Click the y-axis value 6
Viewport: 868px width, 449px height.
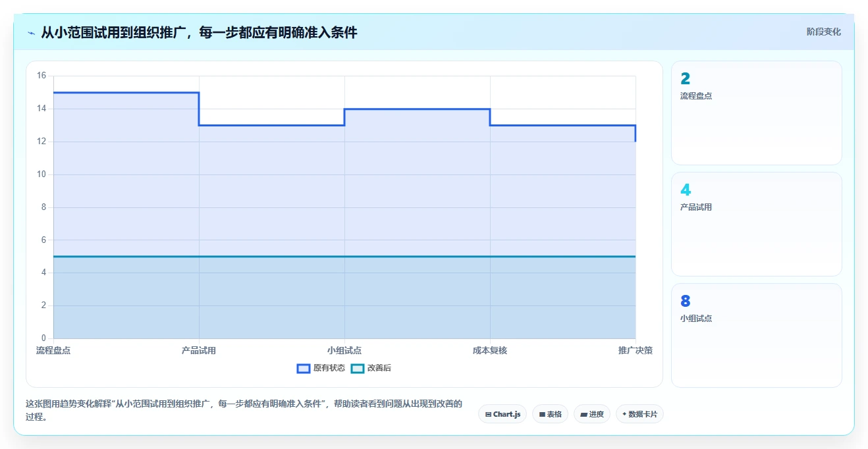pos(43,240)
